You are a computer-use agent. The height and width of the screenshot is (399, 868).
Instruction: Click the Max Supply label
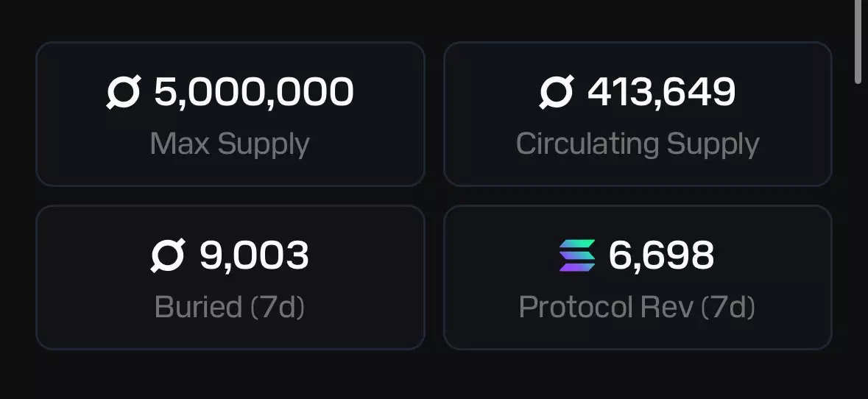pyautogui.click(x=230, y=144)
